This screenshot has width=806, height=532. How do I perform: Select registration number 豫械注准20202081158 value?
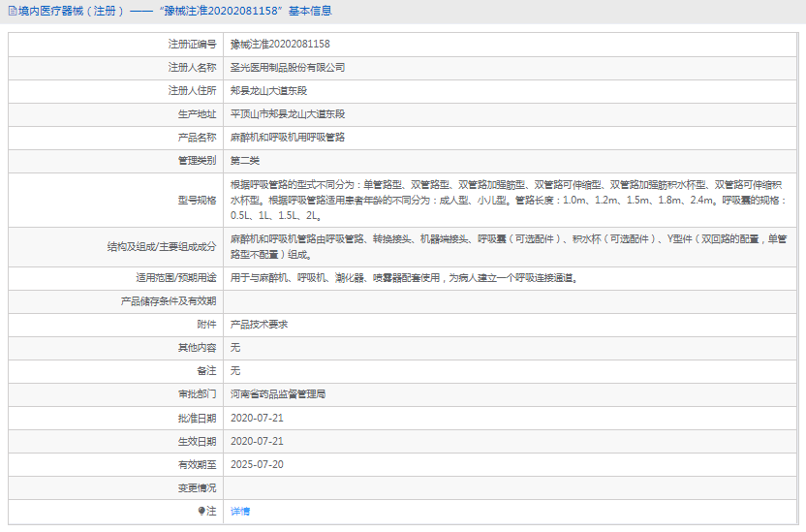(x=280, y=45)
